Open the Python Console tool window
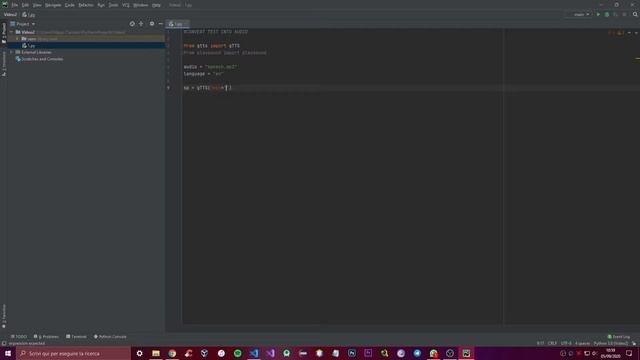Viewport: 640px width, 360px height. (x=110, y=336)
